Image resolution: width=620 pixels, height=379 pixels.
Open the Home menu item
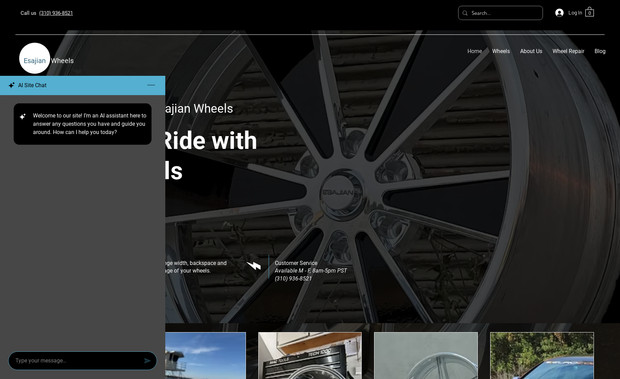(474, 51)
